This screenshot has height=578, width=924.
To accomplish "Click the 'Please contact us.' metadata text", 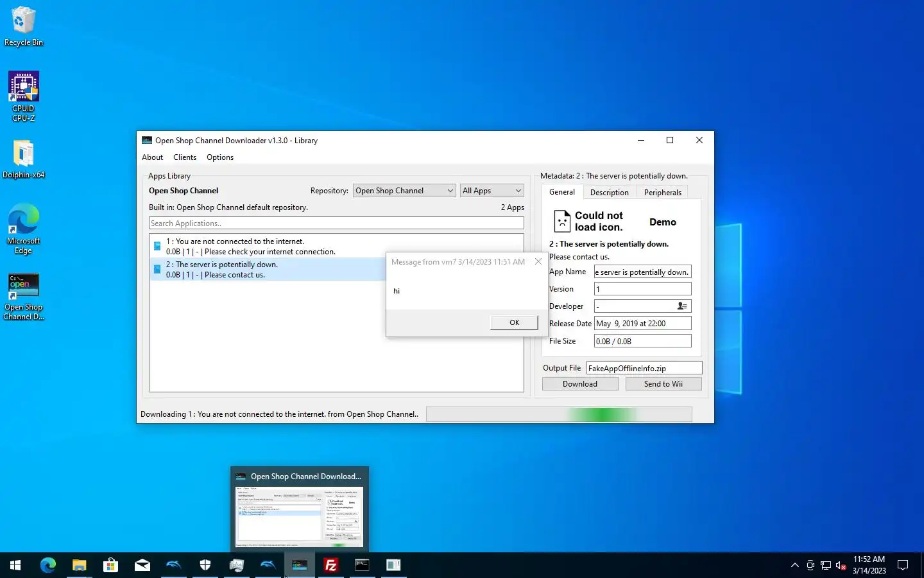I will (579, 257).
